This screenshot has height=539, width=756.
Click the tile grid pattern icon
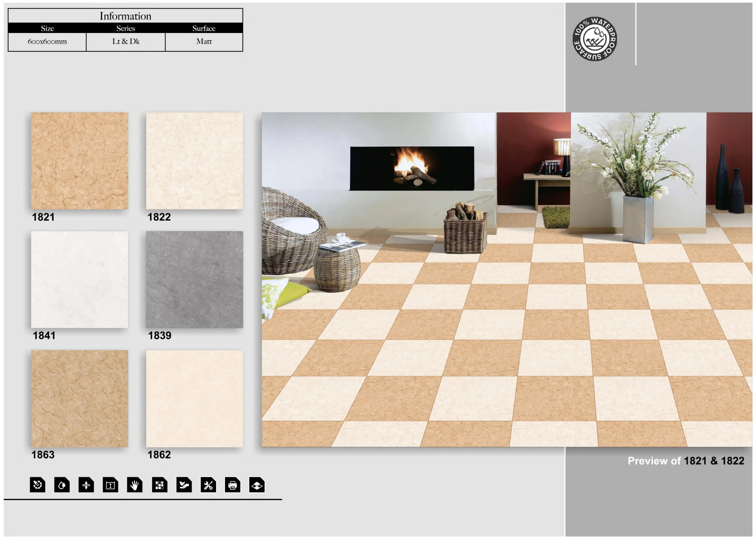[159, 485]
